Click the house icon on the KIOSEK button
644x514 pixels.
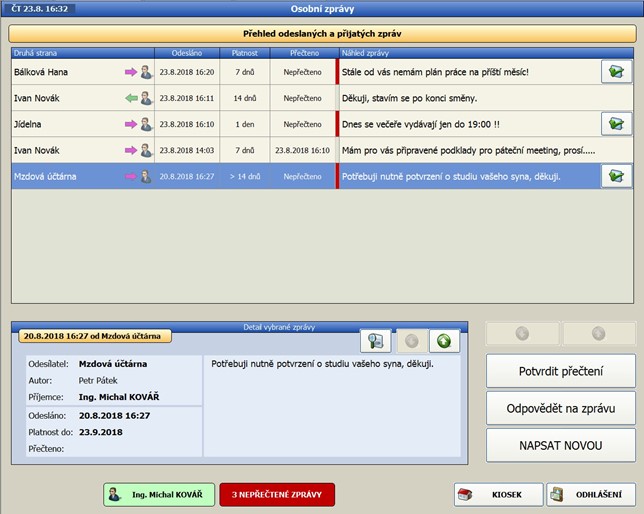(x=465, y=494)
